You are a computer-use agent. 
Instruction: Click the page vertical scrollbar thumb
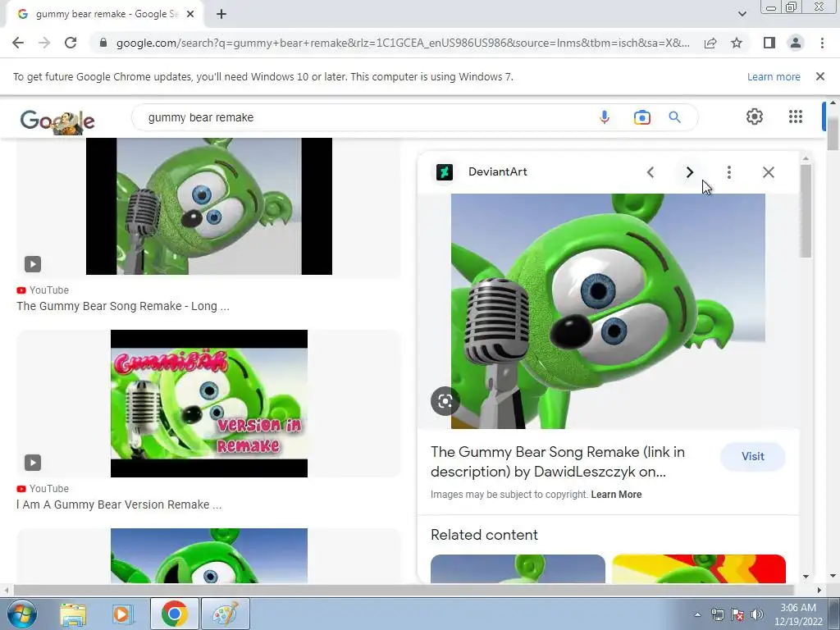(x=833, y=132)
